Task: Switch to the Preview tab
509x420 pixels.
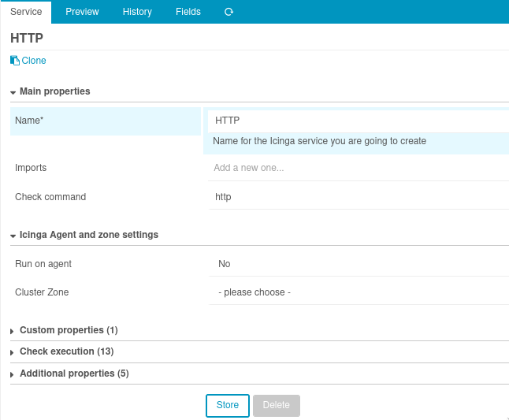Action: [82, 12]
